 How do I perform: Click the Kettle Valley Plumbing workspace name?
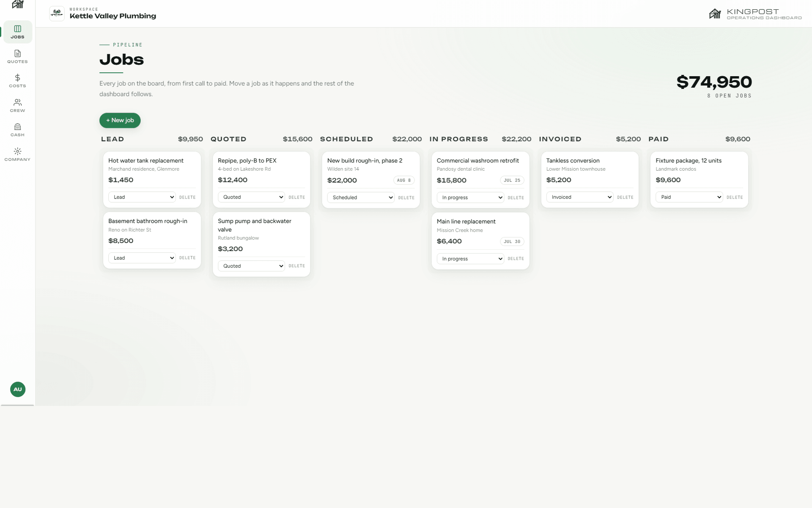[113, 16]
